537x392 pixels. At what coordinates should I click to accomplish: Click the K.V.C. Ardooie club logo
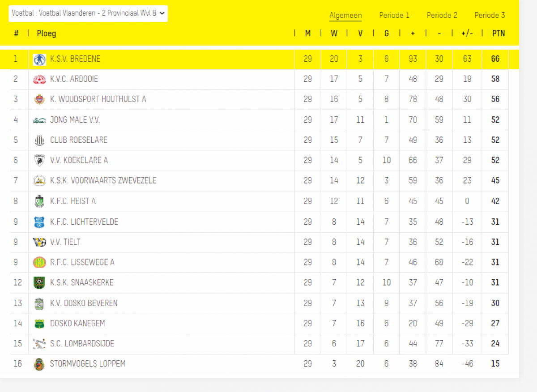[39, 79]
